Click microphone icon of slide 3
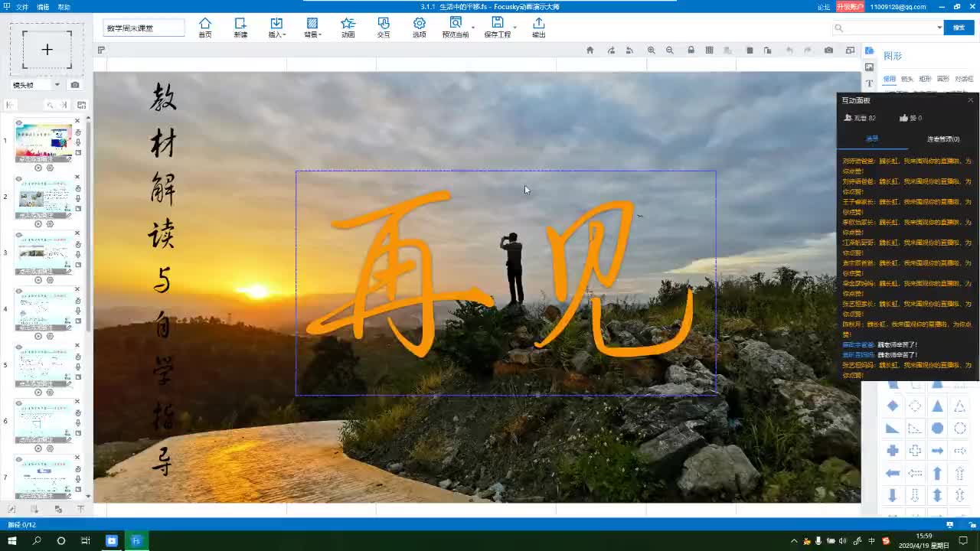The width and height of the screenshot is (980, 551). (x=78, y=255)
